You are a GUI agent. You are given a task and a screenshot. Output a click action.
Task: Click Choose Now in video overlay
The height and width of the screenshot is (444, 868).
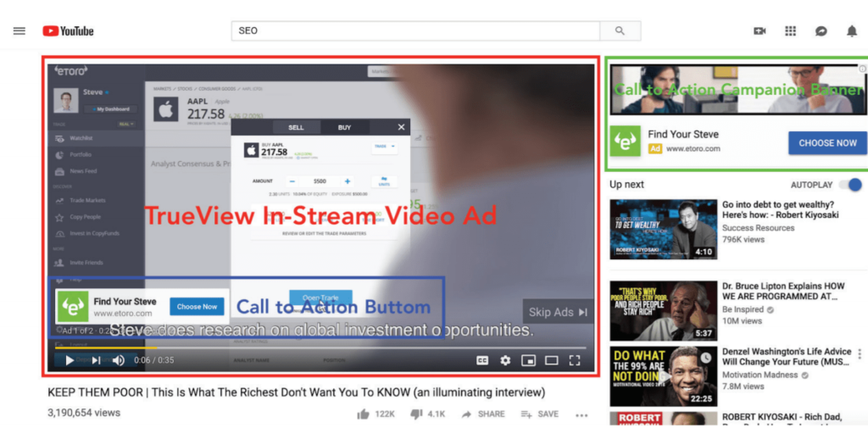[x=197, y=307]
